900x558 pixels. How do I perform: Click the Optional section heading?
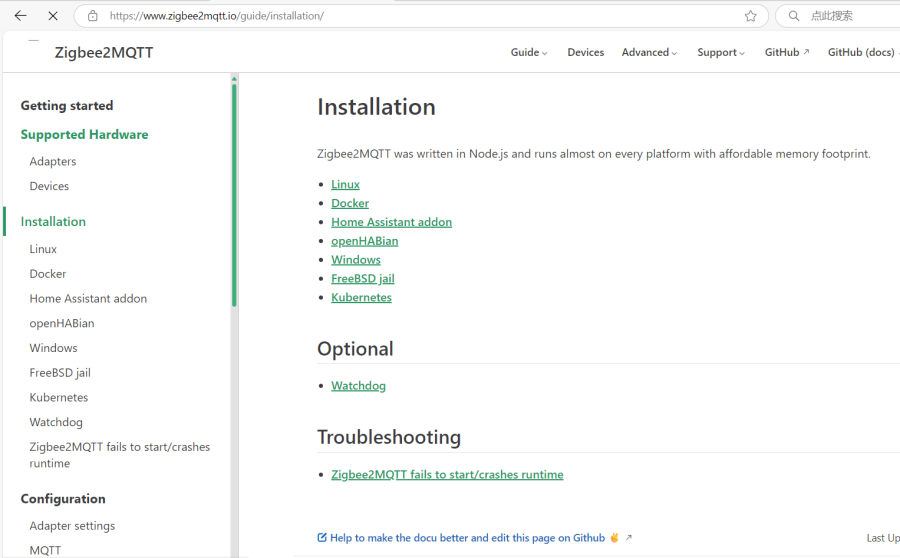pos(355,349)
